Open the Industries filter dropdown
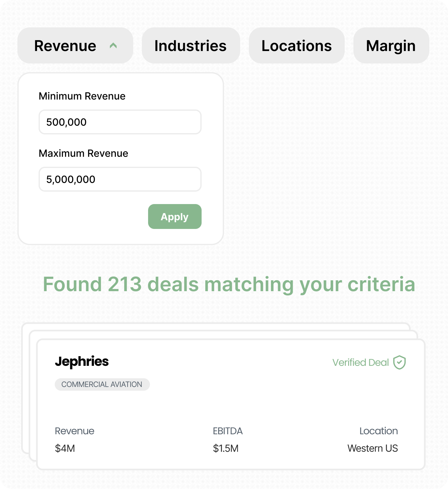 (x=190, y=46)
